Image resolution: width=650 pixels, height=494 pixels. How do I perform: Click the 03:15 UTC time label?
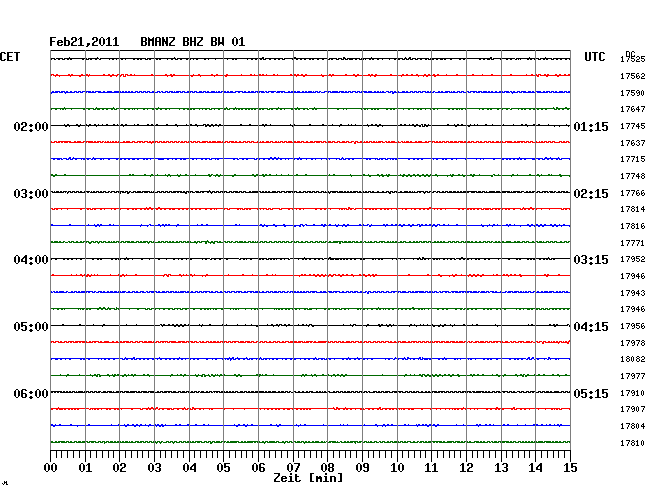coord(591,260)
